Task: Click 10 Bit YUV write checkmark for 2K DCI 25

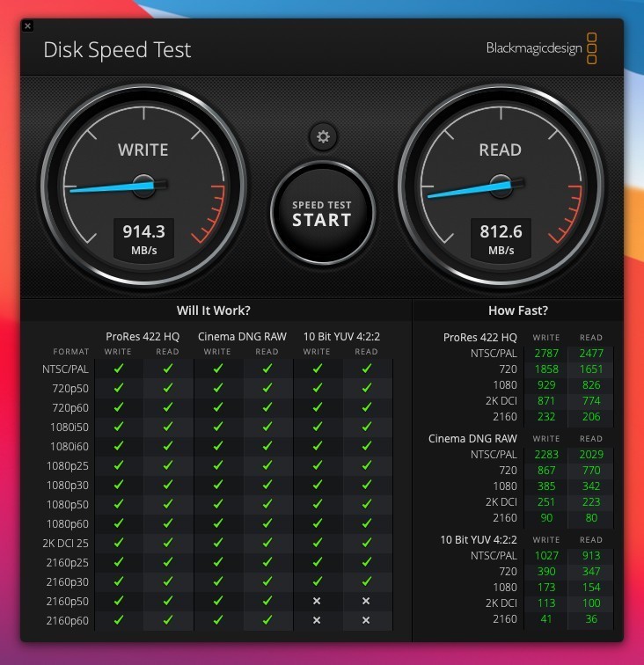Action: point(317,543)
